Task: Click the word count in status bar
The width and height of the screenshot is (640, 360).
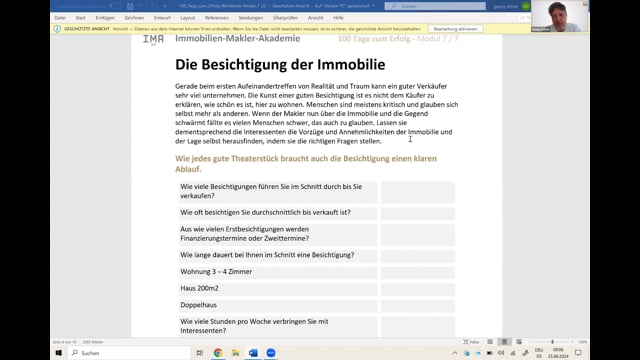Action: coord(93,342)
